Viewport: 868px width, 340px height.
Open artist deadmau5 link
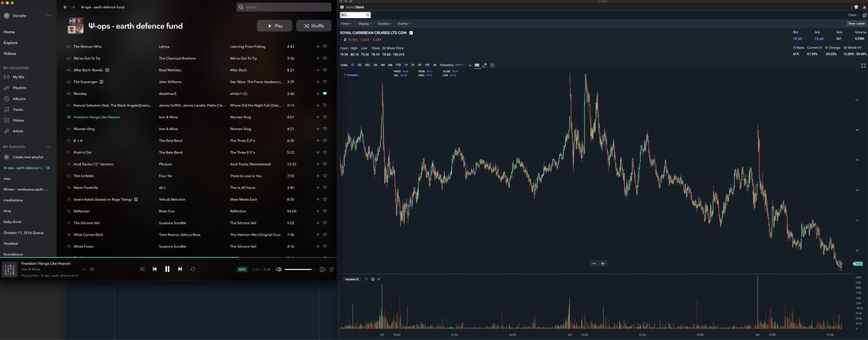[167, 93]
